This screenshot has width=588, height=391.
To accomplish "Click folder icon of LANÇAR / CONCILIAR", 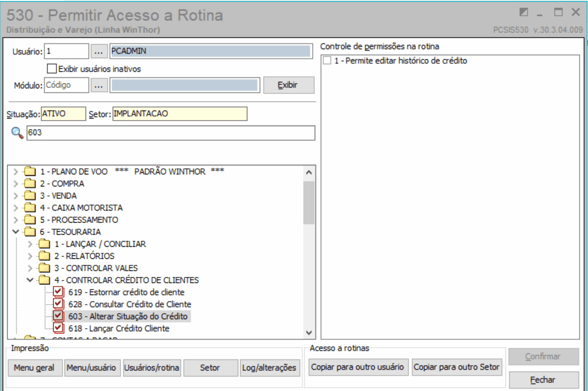I will coord(44,244).
